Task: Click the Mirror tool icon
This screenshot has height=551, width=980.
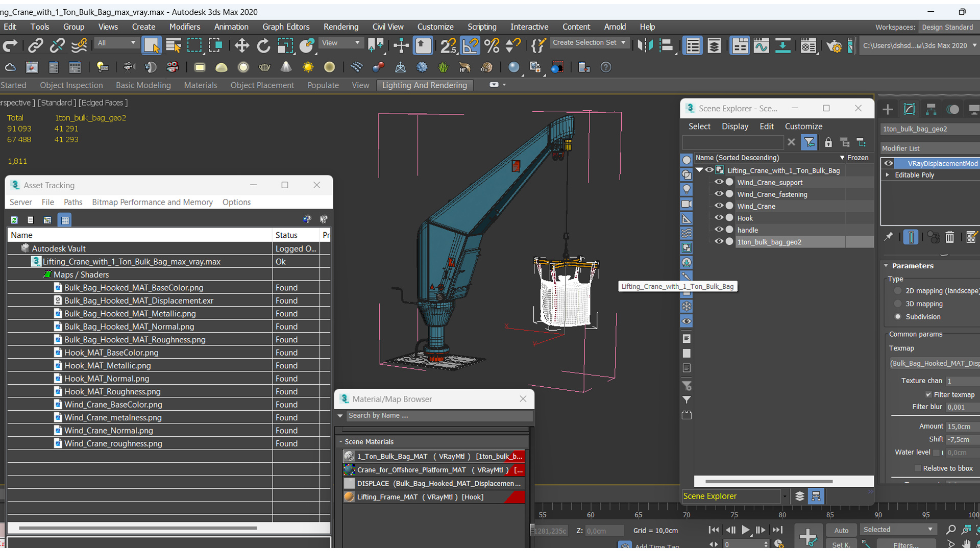Action: [645, 46]
